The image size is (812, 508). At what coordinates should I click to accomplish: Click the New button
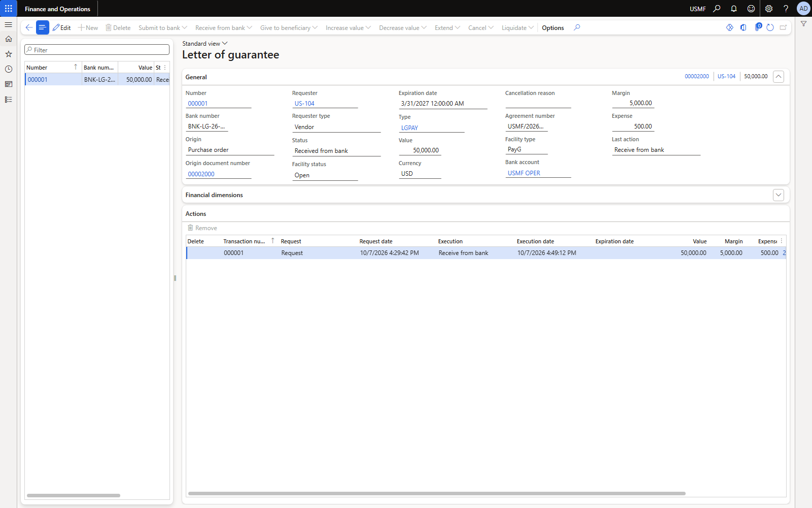88,27
